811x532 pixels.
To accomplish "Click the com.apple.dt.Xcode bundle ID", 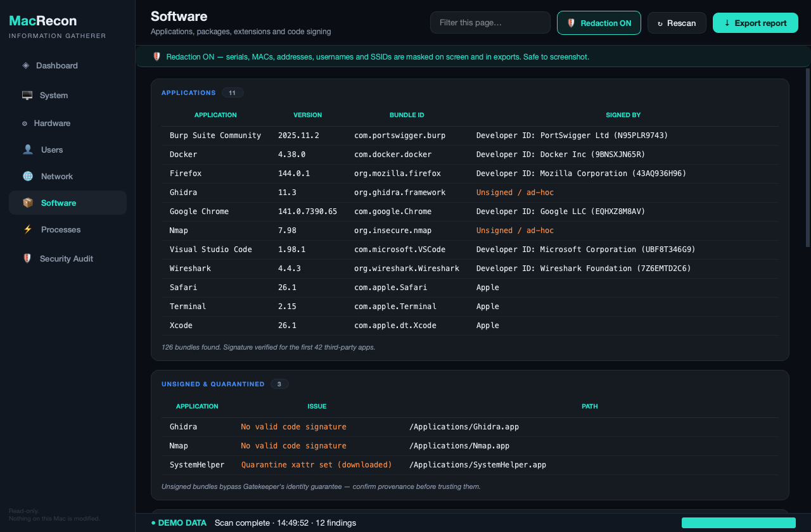I will click(395, 326).
